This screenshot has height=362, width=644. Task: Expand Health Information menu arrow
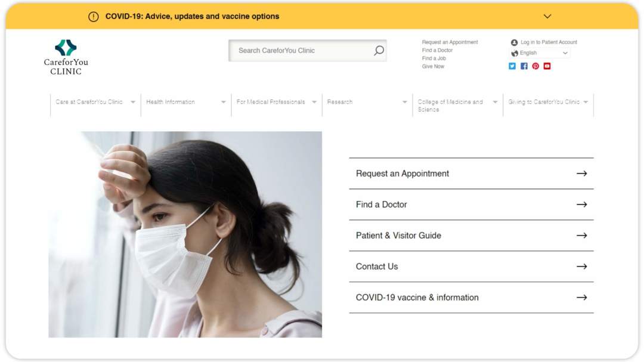224,102
